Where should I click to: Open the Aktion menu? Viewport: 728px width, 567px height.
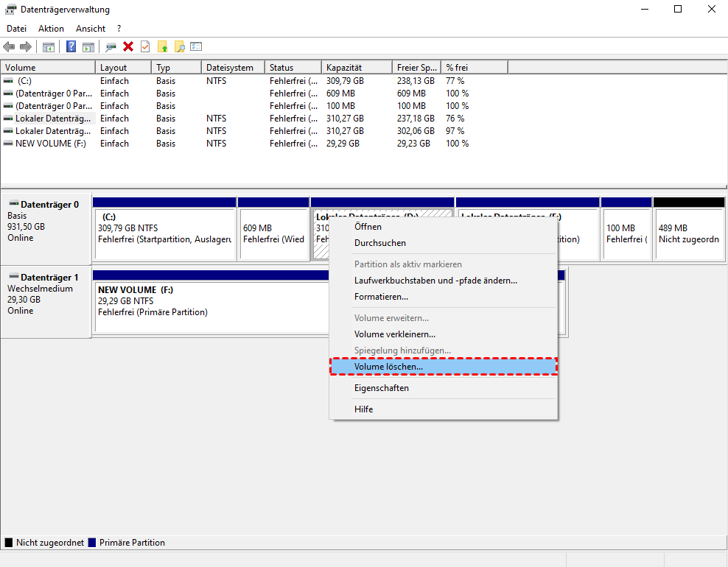click(51, 29)
